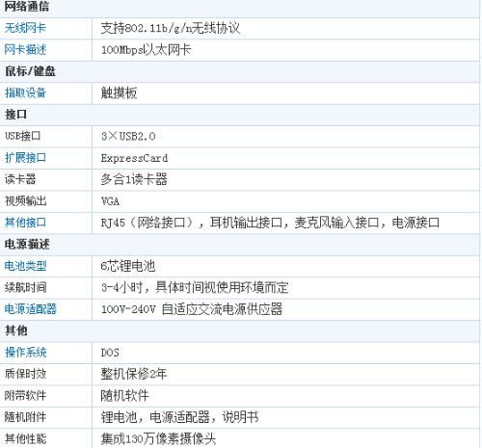This screenshot has width=482, height=448.
Task: Click the value ExpressCard
Action: point(134,158)
